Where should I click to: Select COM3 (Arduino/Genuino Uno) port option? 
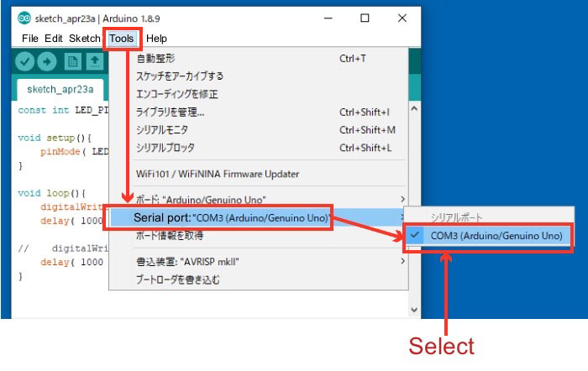pos(489,236)
